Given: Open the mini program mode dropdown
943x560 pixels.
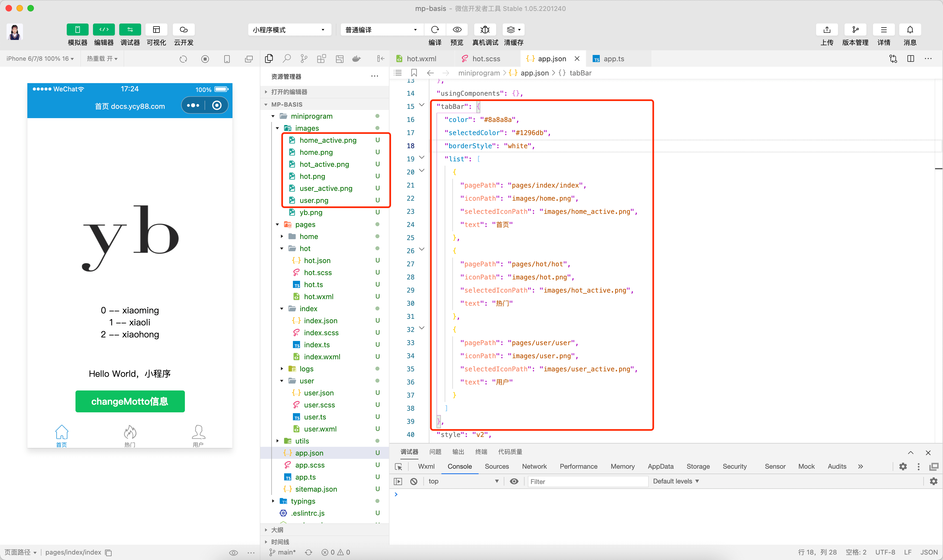Looking at the screenshot, I should (x=289, y=30).
